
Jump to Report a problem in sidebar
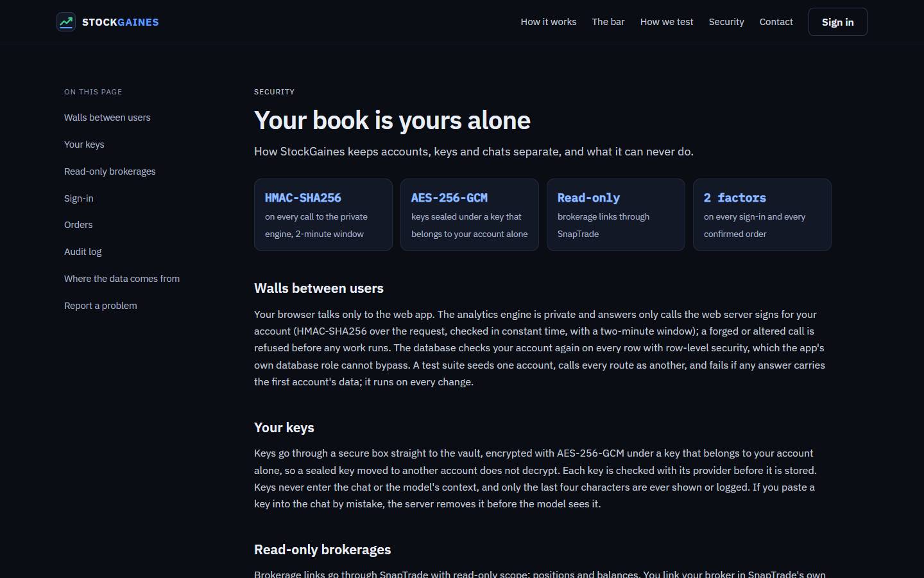tap(101, 306)
